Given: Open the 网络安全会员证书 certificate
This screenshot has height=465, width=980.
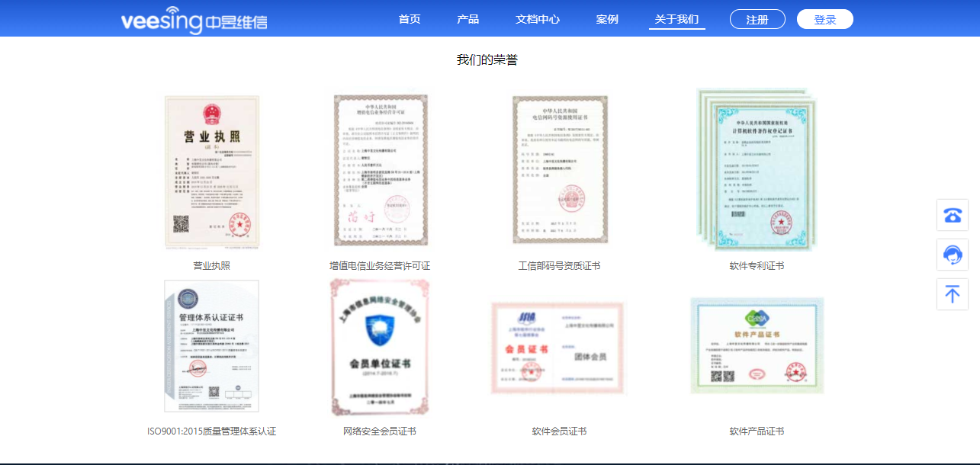Looking at the screenshot, I should coord(380,345).
